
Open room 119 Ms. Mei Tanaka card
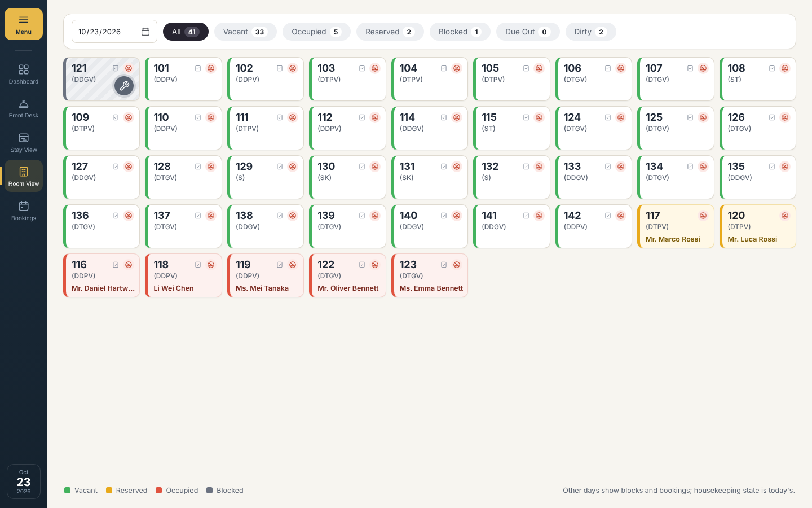266,275
